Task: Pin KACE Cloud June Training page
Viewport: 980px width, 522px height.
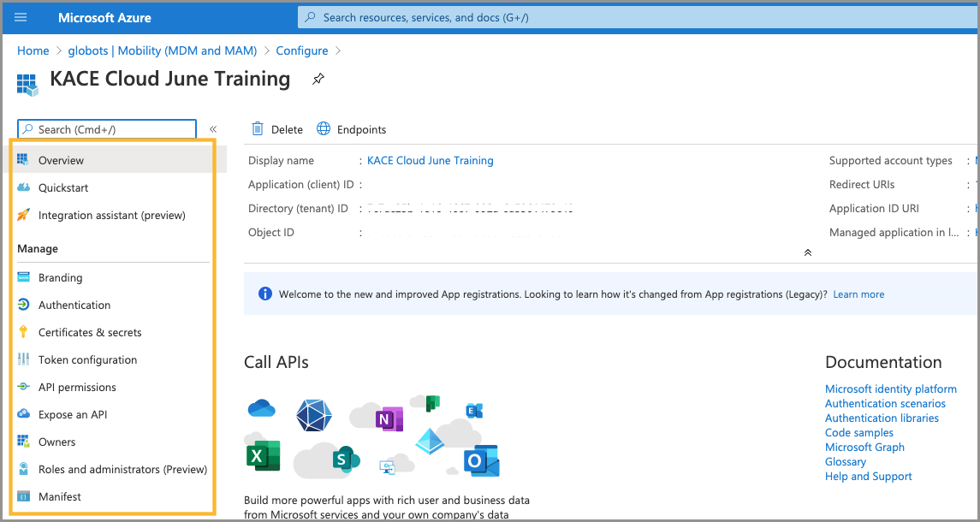Action: (x=318, y=80)
